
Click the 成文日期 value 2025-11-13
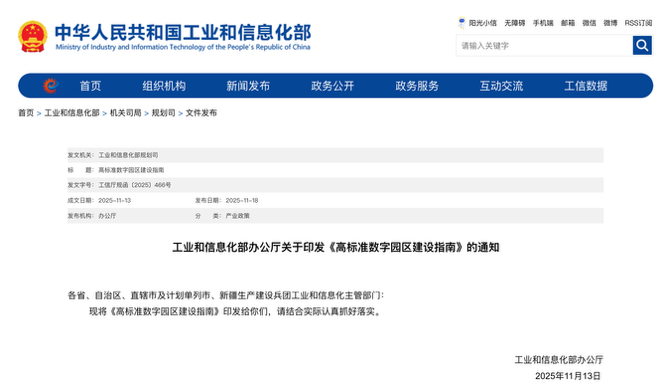[x=115, y=200]
